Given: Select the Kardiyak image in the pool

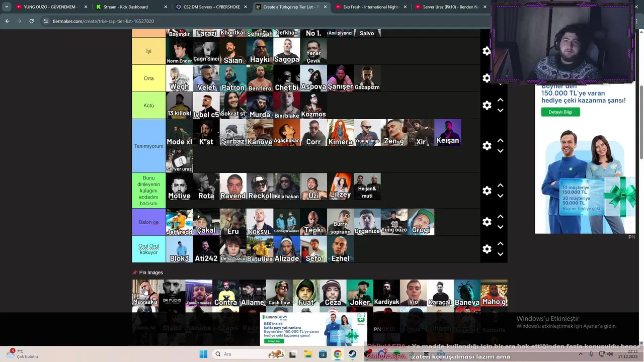Looking at the screenshot, I should [x=386, y=293].
